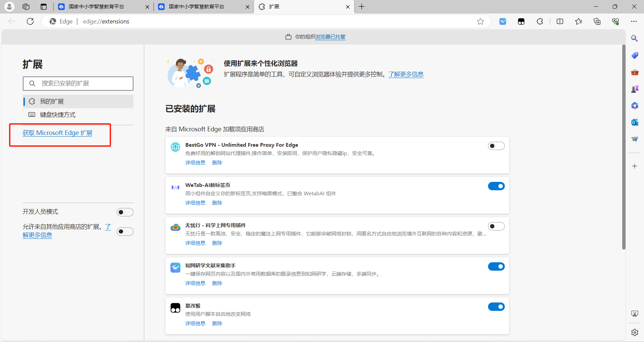Click 删除 for 知网研学文献采集助手
This screenshot has height=342, width=644.
point(217,283)
